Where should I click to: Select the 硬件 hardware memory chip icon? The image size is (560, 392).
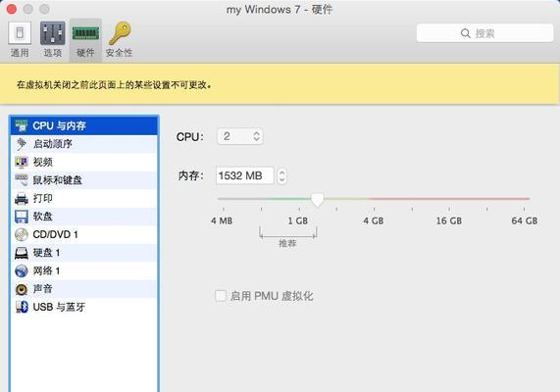pos(85,33)
